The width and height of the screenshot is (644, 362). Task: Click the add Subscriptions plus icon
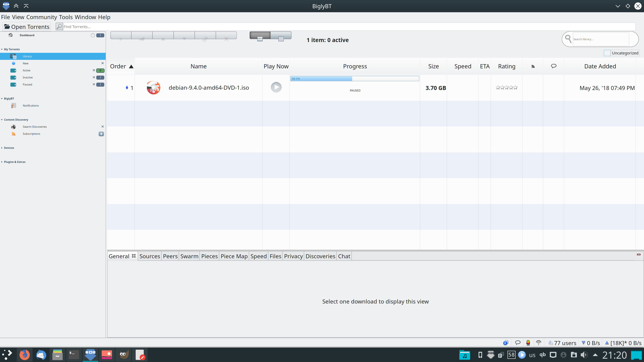[101, 134]
